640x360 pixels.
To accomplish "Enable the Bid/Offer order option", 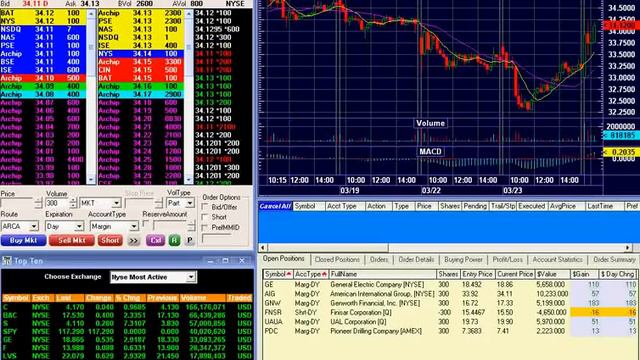I will tap(205, 207).
